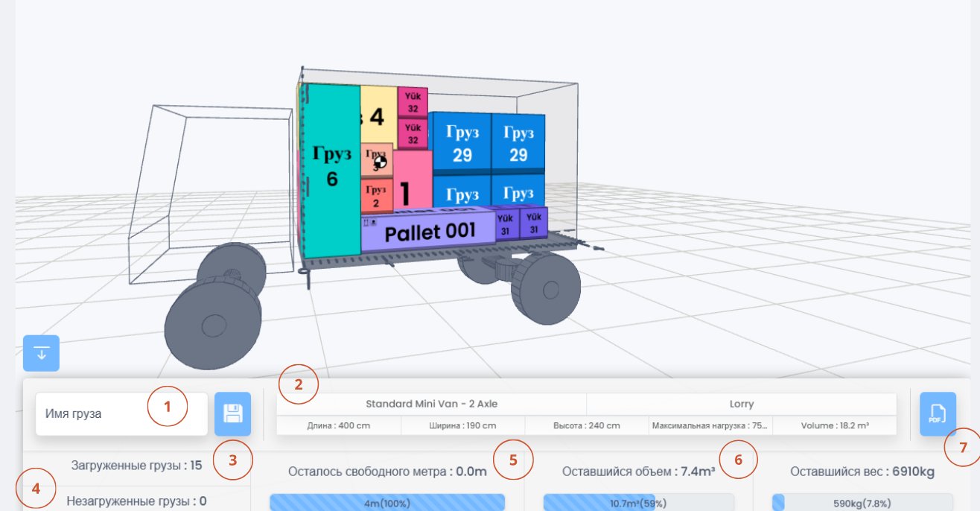Viewport: 980px width, 511px height.
Task: Select the purple Pallet 001 box
Action: 428,231
